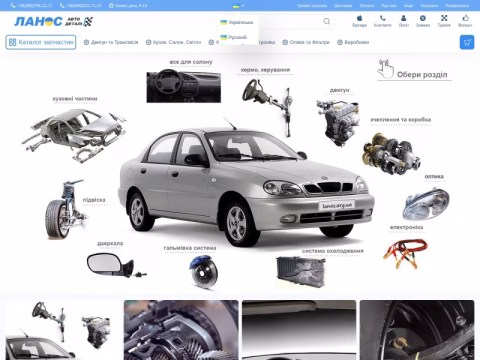Open the Ukrainian flag language dropdown

(238, 6)
